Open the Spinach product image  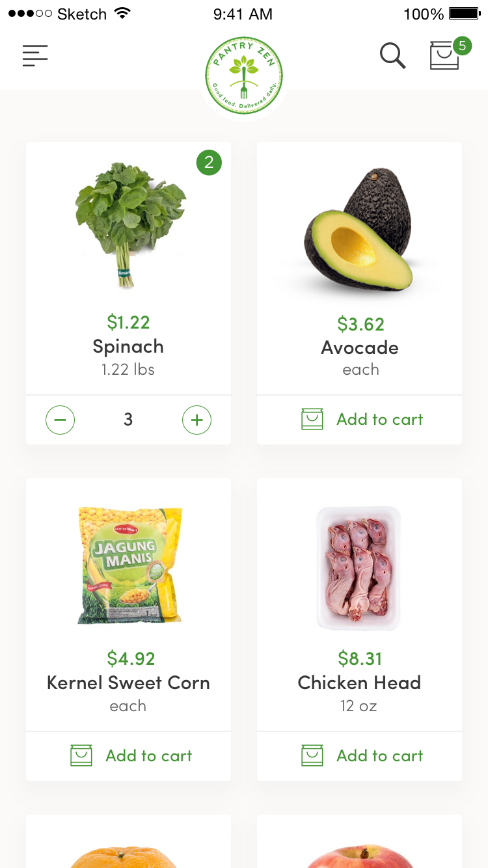(x=129, y=224)
